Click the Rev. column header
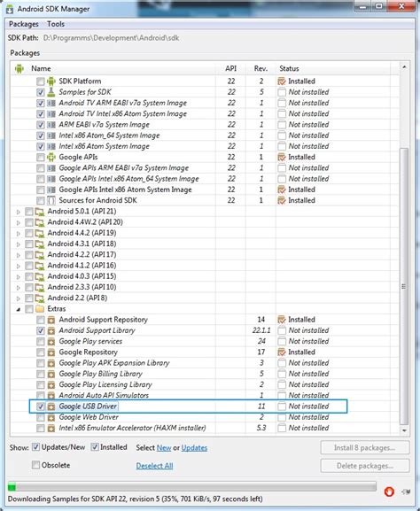The image size is (420, 511). pyautogui.click(x=261, y=69)
